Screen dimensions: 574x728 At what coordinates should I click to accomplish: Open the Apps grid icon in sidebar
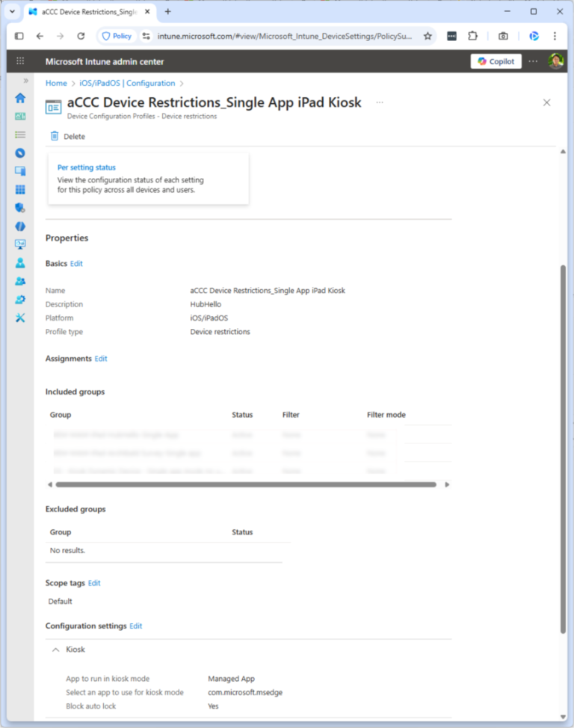click(x=20, y=189)
